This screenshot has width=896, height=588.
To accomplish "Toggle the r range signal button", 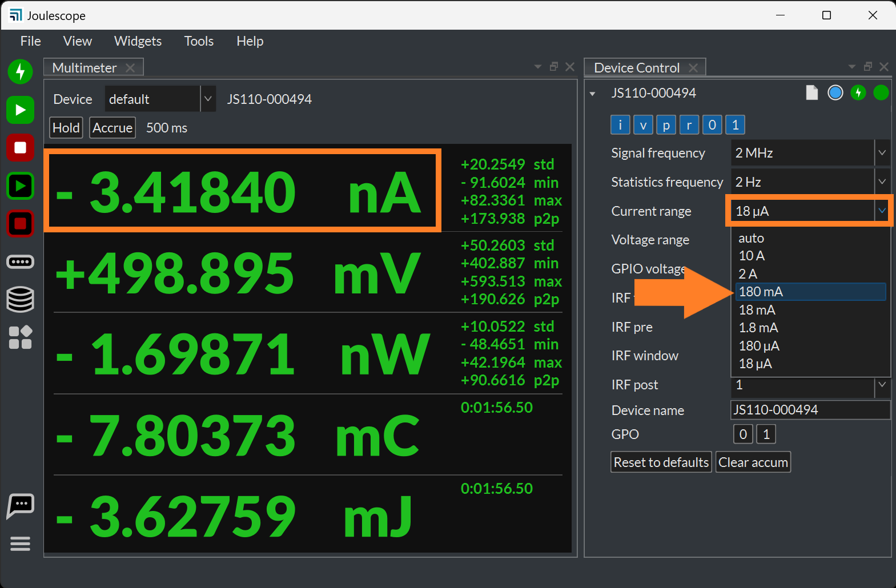I will (x=689, y=125).
